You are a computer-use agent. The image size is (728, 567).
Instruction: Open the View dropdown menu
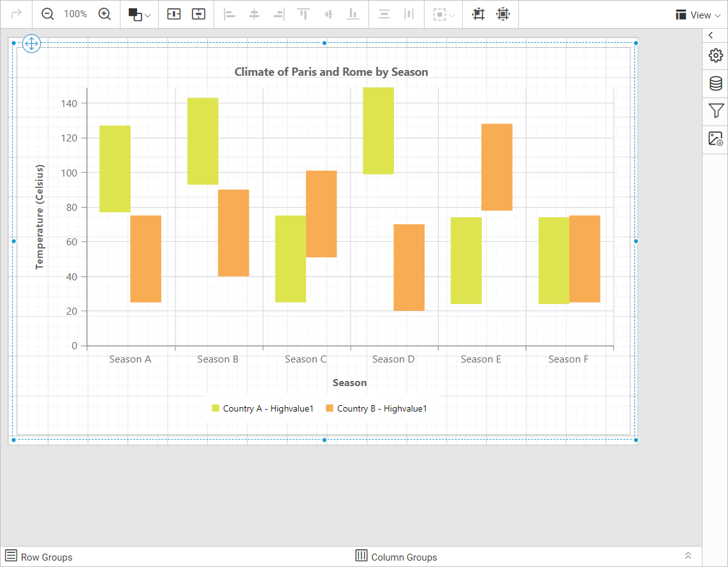tap(698, 15)
